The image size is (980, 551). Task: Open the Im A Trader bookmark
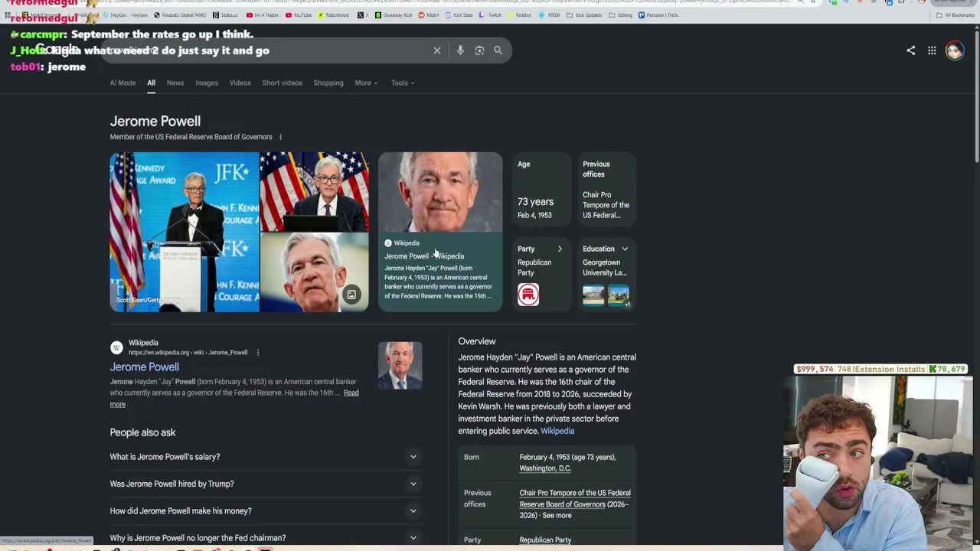coord(263,15)
